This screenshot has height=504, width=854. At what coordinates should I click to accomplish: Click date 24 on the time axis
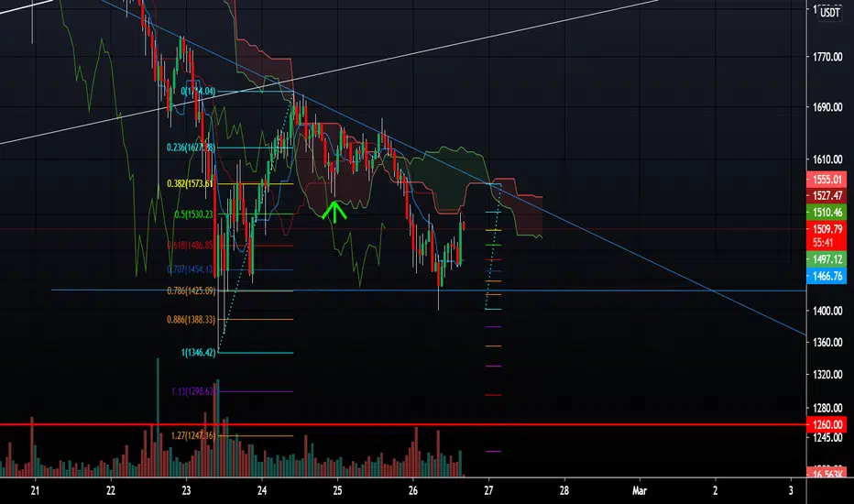click(x=262, y=491)
